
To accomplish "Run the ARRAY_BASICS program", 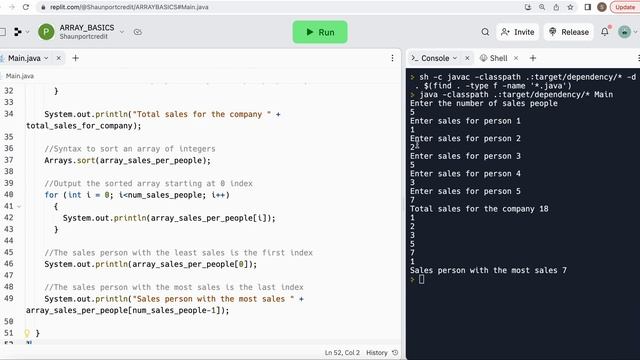I will 320,32.
